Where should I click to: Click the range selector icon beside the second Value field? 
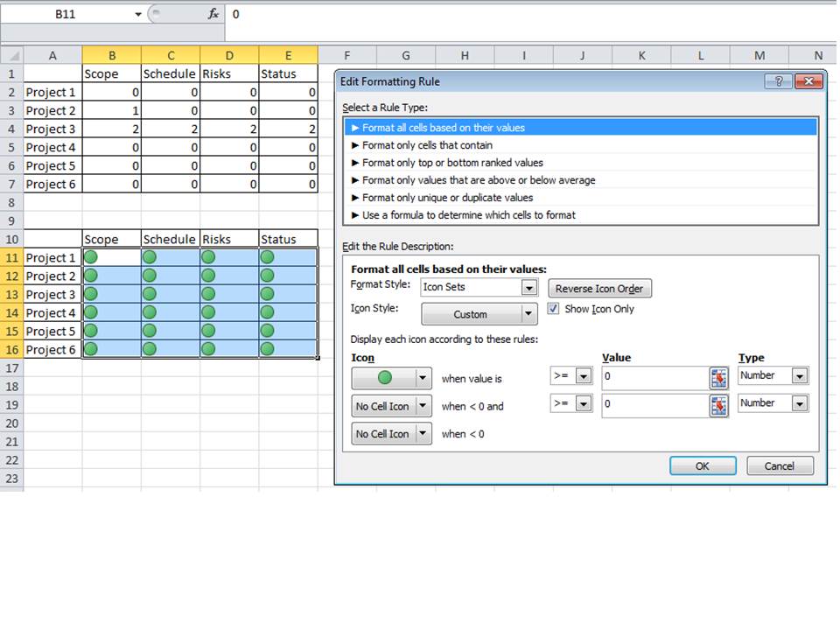[717, 403]
